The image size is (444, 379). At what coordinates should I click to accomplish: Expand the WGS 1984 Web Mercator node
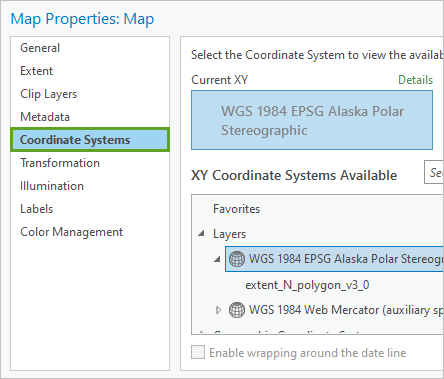click(218, 310)
